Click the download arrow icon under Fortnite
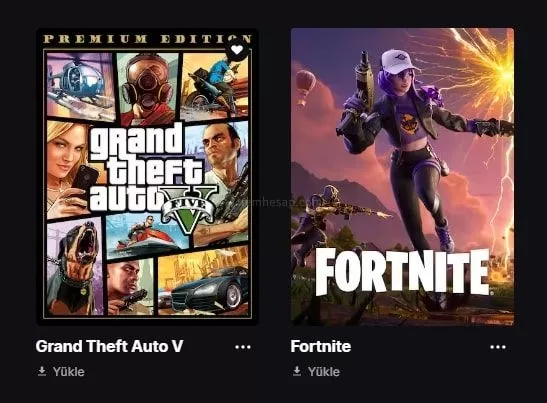 tap(297, 371)
